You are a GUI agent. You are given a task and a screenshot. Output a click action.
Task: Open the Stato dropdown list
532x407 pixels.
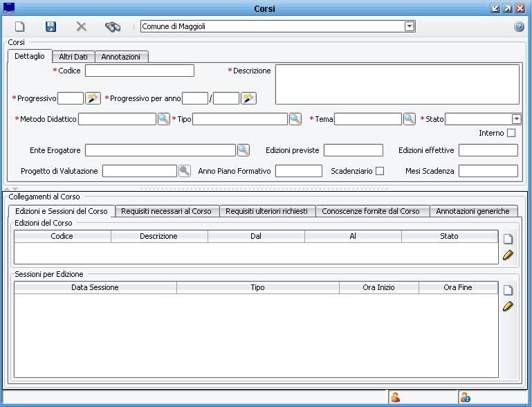coord(516,119)
